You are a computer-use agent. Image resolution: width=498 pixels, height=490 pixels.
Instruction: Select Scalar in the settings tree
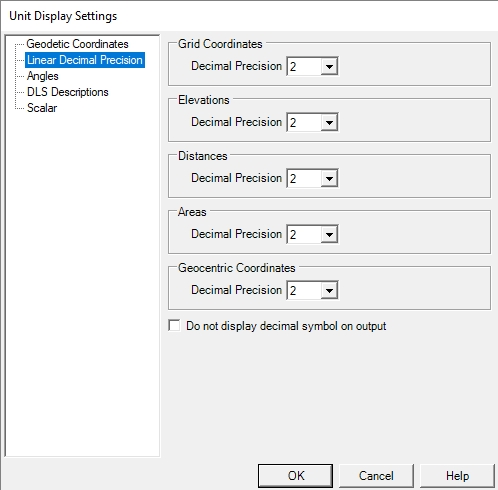42,108
